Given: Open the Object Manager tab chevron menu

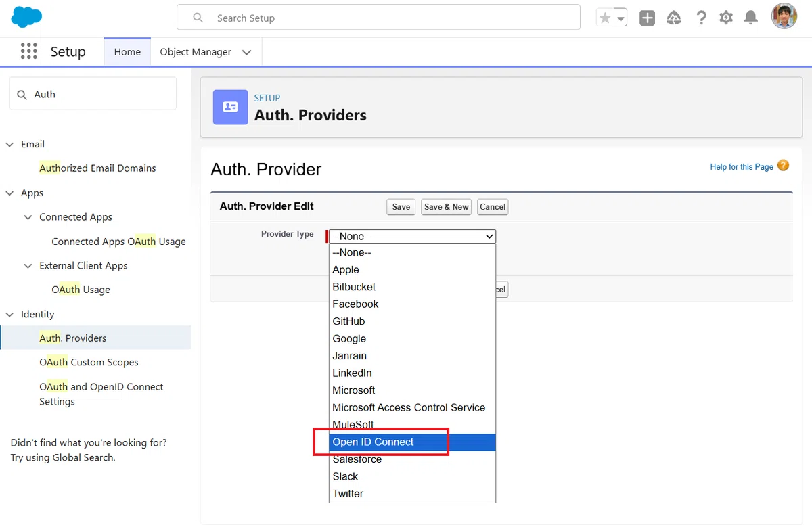Looking at the screenshot, I should click(247, 53).
